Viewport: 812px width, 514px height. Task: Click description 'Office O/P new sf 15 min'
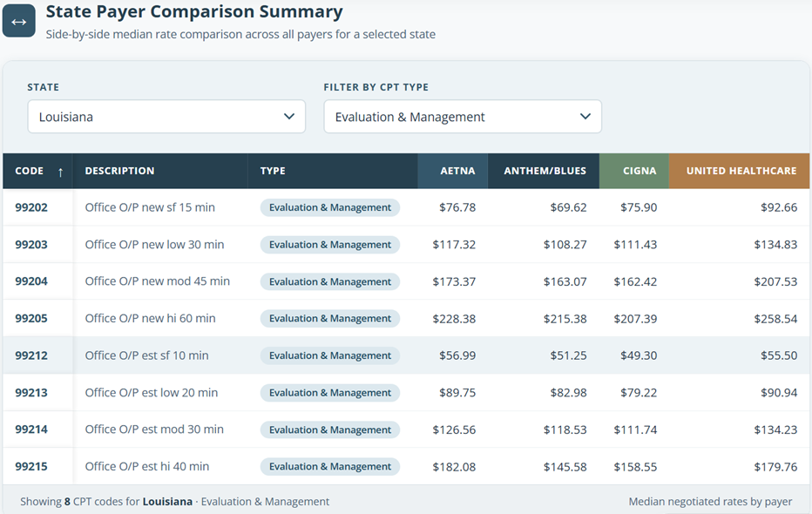click(x=150, y=207)
